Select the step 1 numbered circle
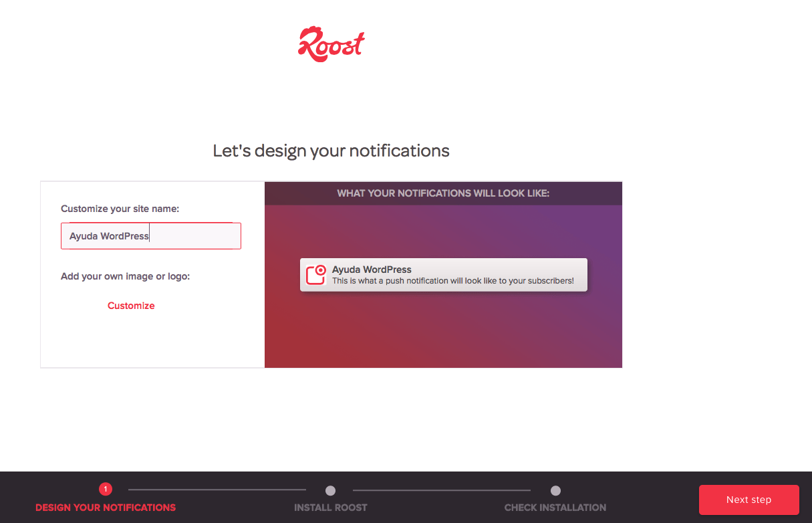Viewport: 812px width, 523px height. (106, 490)
